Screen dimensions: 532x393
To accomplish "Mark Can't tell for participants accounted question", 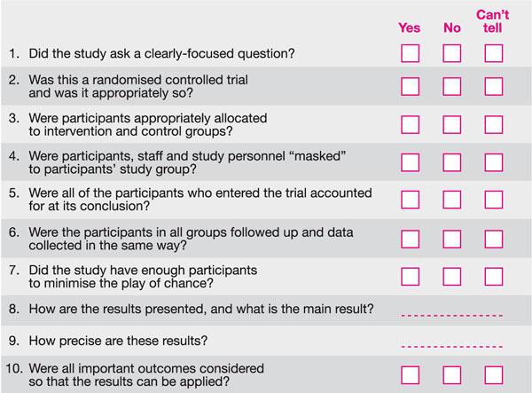I will [494, 200].
